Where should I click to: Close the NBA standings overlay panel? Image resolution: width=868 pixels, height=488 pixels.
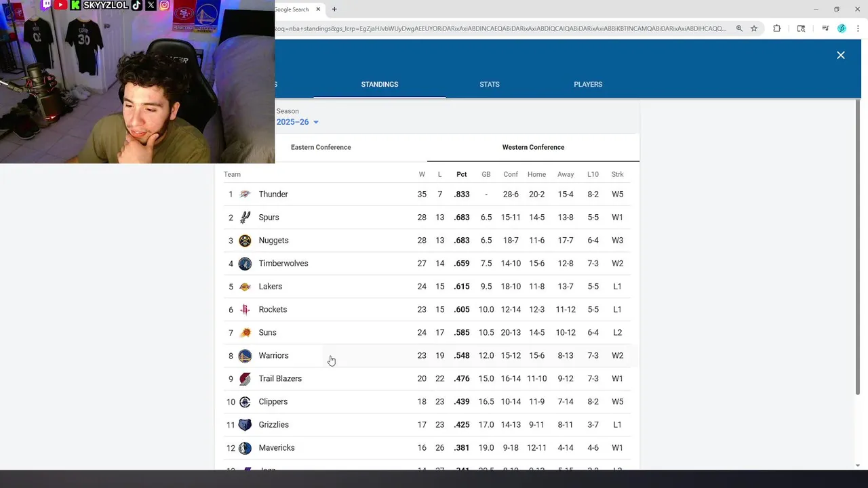click(x=841, y=56)
